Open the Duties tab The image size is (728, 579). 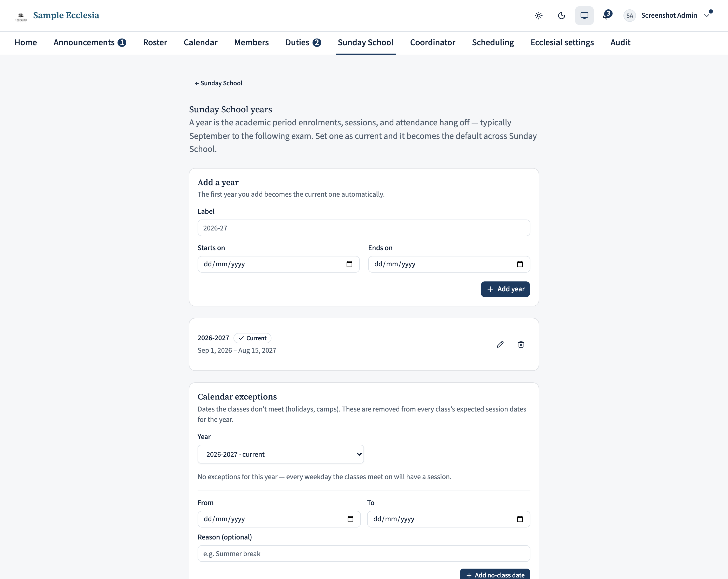click(x=303, y=42)
